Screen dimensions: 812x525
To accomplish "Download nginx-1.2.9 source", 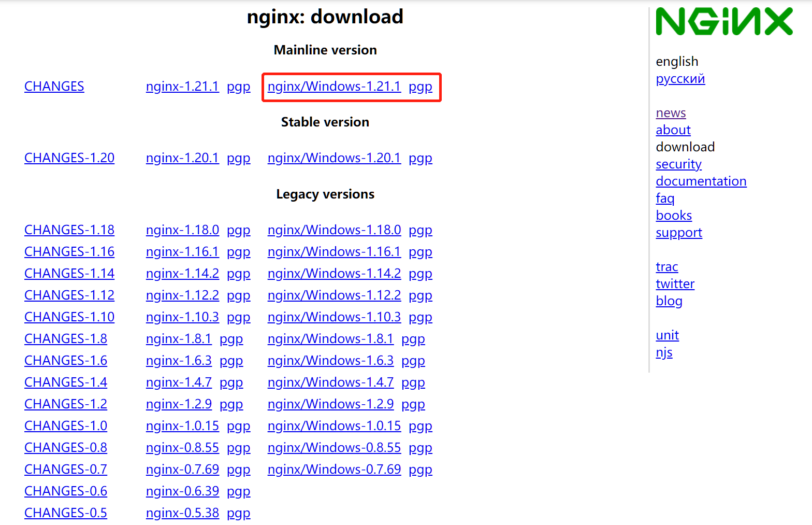I will click(x=179, y=404).
